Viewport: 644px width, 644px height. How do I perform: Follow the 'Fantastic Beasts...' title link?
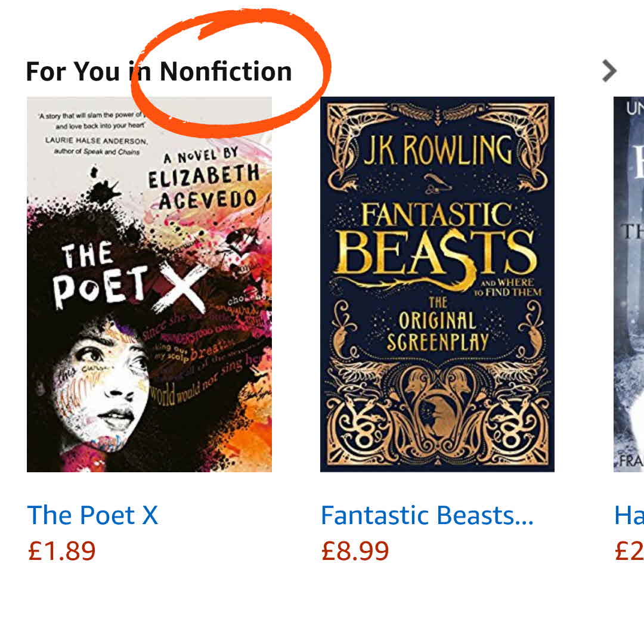tap(427, 515)
